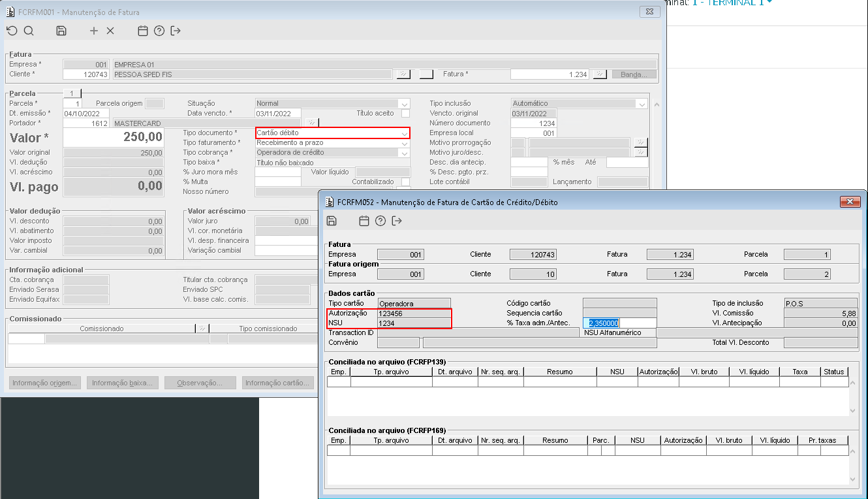Click the Parc. column header in the FCRFP169 grid

[x=601, y=440]
